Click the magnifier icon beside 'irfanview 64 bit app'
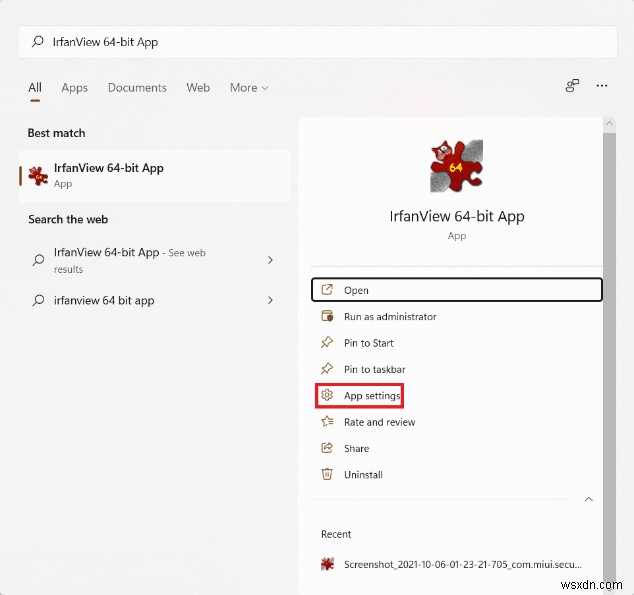This screenshot has width=634, height=595. click(x=38, y=300)
